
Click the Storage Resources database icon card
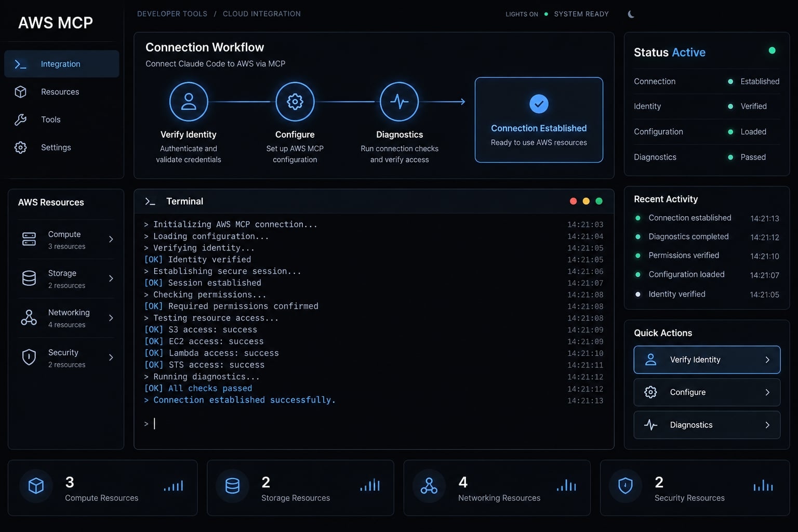[232, 486]
